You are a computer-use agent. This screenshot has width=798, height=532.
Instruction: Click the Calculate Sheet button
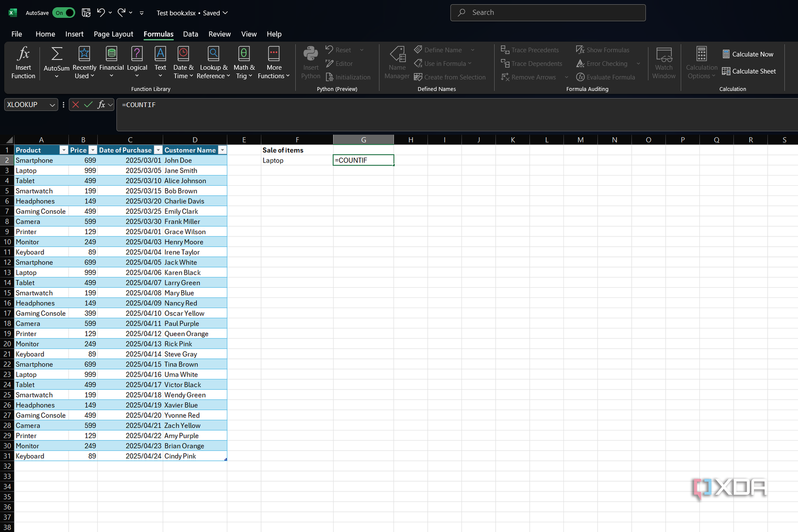(x=748, y=71)
